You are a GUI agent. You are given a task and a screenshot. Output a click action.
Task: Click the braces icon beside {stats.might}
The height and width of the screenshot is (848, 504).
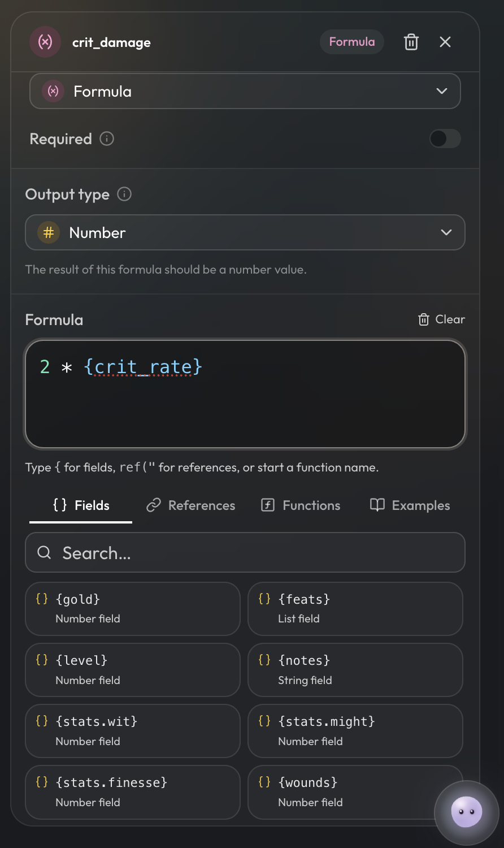tap(264, 721)
